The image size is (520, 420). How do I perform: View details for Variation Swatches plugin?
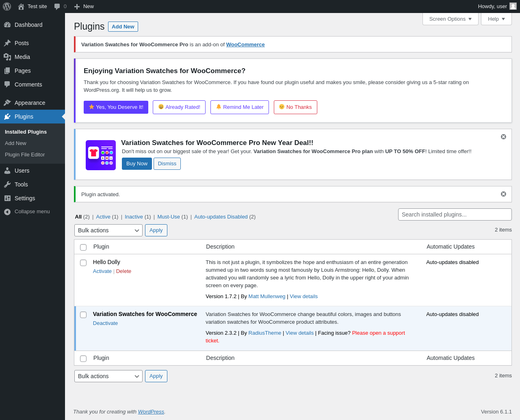pos(299,333)
